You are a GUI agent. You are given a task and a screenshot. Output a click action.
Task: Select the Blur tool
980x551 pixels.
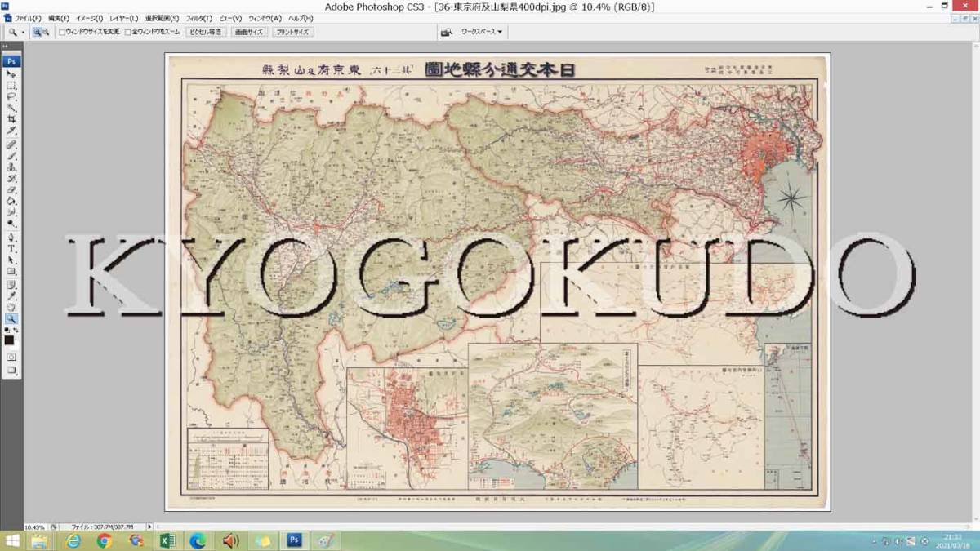[11, 212]
